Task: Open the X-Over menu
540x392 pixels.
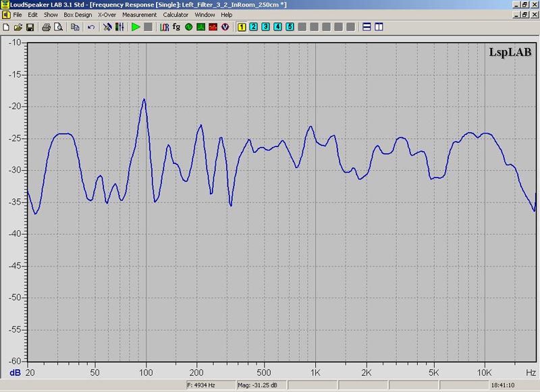Action: click(x=107, y=15)
